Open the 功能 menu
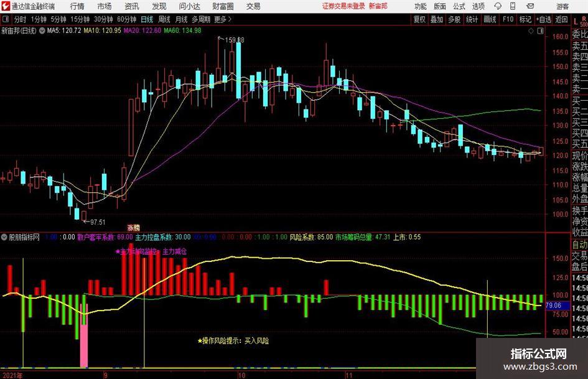This screenshot has height=379, width=588. pyautogui.click(x=421, y=6)
